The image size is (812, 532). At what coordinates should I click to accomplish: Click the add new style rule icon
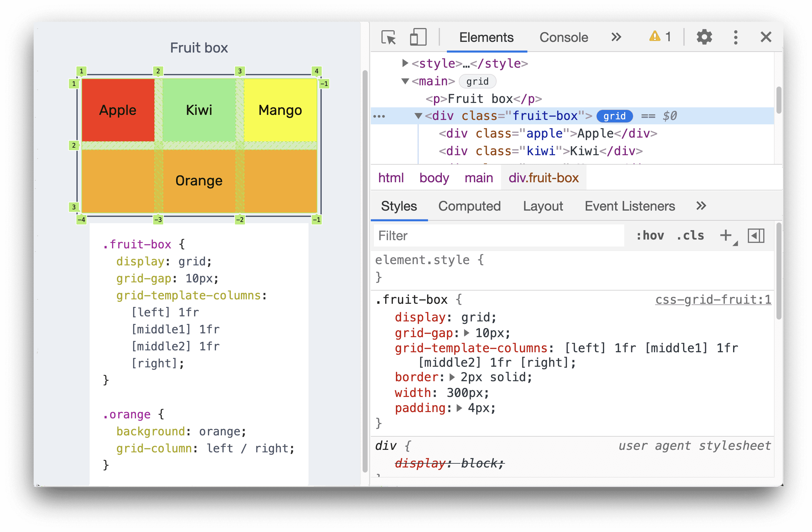point(726,236)
